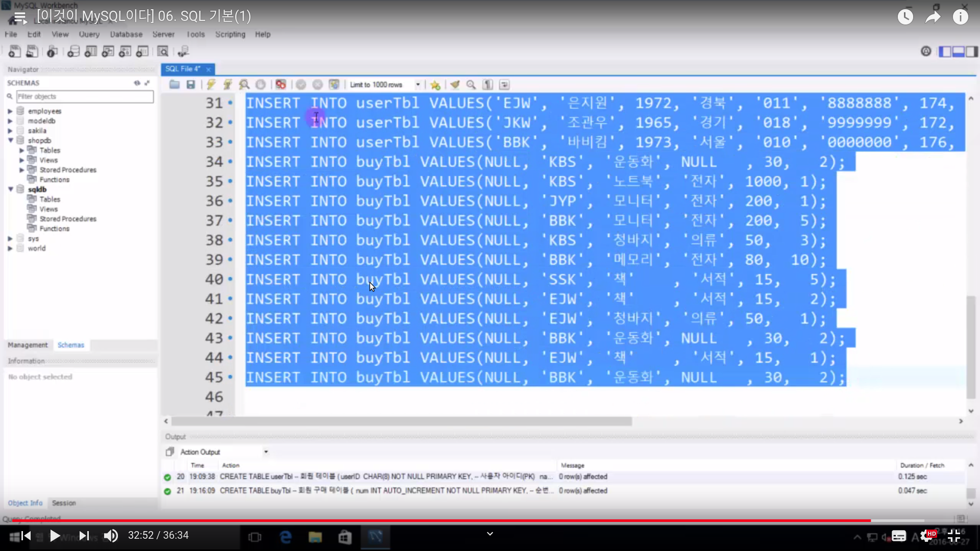Create a new view toolbar icon
This screenshot has height=551, width=980.
[108, 52]
